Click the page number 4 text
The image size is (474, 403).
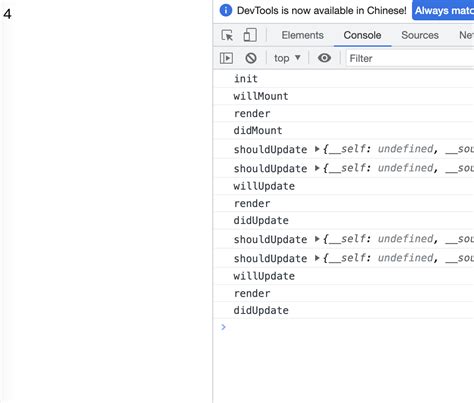point(7,14)
